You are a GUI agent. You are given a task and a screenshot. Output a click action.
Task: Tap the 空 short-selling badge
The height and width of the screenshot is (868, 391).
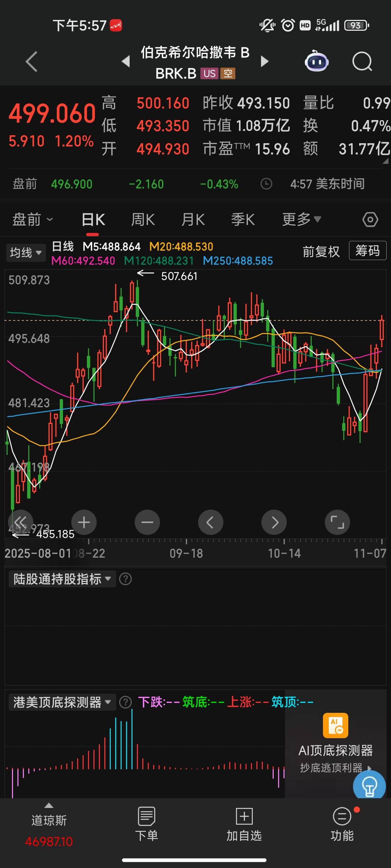pos(228,73)
